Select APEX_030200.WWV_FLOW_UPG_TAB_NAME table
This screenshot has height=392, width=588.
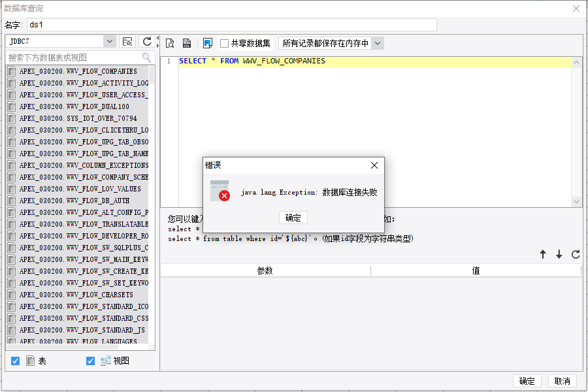[x=77, y=154]
